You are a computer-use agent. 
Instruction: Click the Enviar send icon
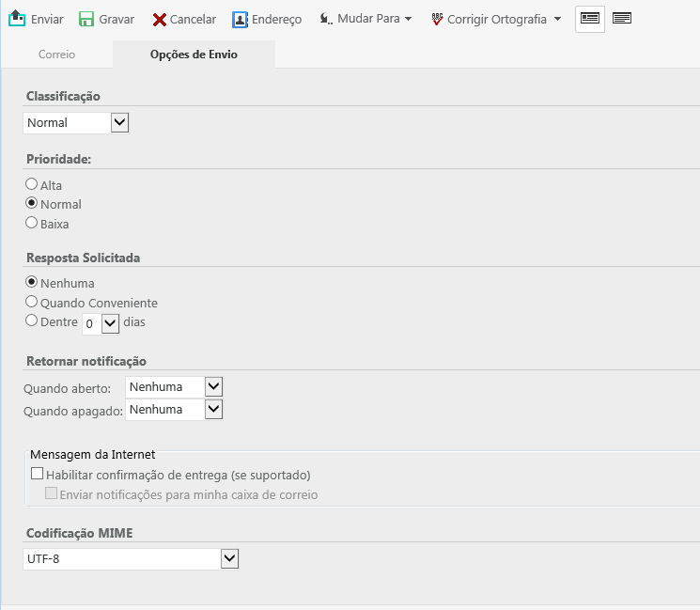pos(17,19)
